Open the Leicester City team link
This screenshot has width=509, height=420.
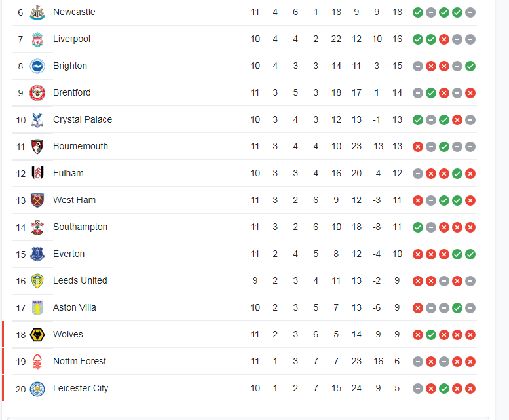coord(81,388)
